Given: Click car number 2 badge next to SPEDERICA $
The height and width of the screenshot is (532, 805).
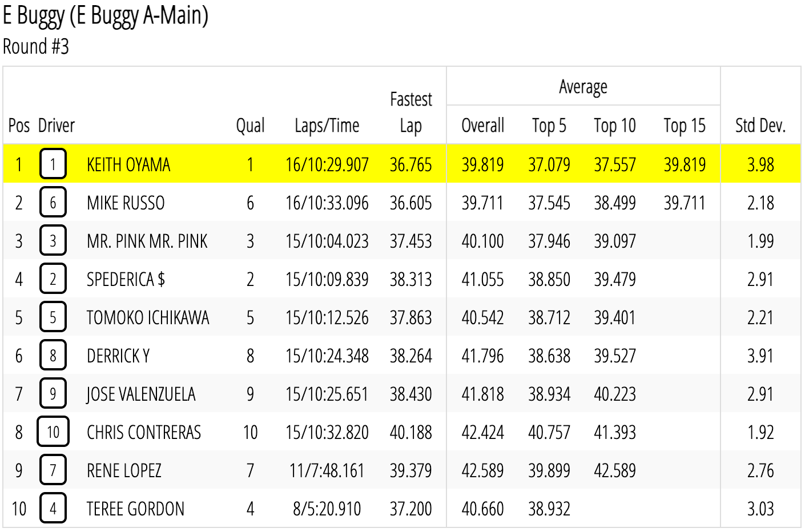Looking at the screenshot, I should pos(53,279).
